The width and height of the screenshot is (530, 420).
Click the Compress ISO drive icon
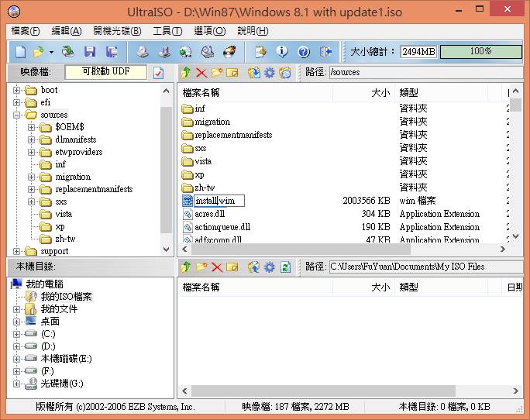pyautogui.click(x=164, y=52)
